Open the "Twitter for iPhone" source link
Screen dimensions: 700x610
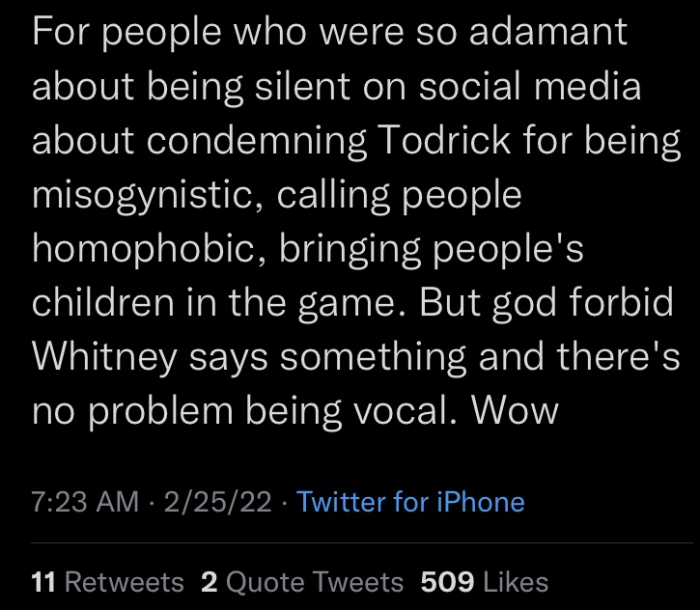(410, 502)
